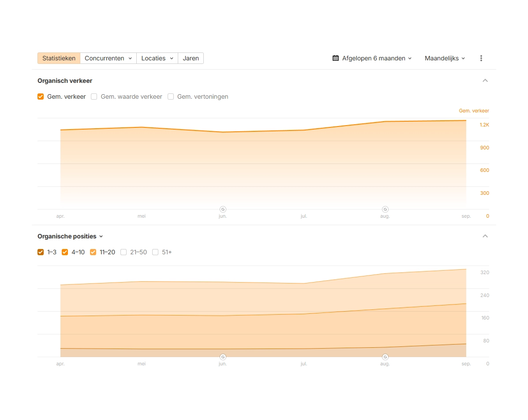Uncheck the 1–3 positions checkbox
The image size is (528, 420).
click(x=41, y=252)
